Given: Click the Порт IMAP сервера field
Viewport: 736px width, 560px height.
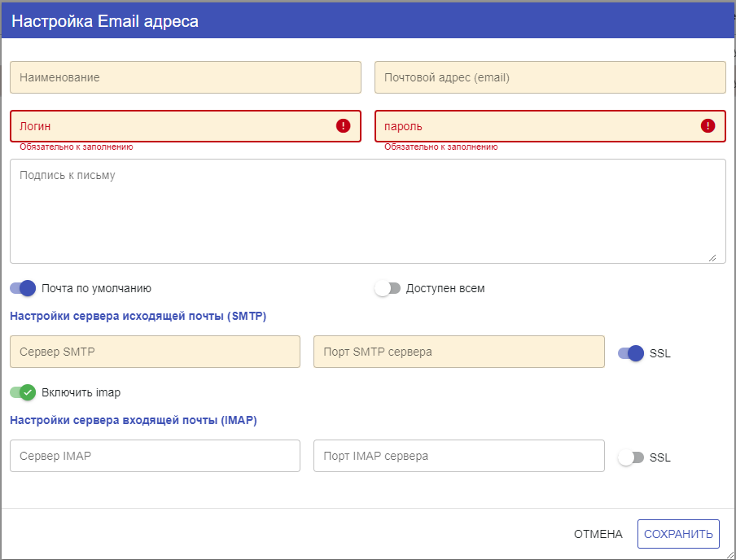Looking at the screenshot, I should pyautogui.click(x=459, y=456).
